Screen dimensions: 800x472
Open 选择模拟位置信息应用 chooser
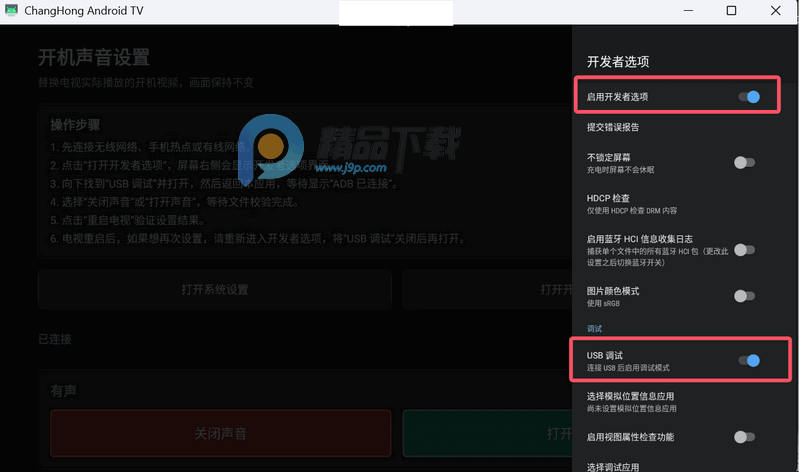click(x=677, y=402)
